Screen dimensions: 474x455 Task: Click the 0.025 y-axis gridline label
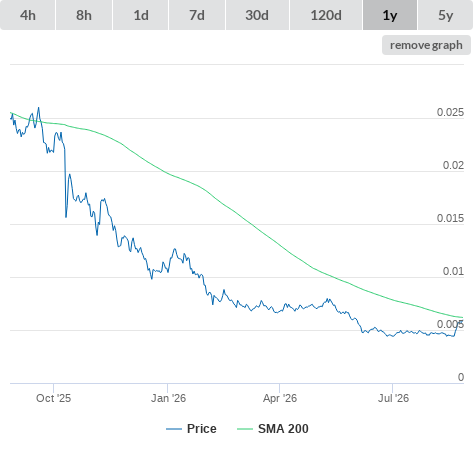[x=450, y=112]
